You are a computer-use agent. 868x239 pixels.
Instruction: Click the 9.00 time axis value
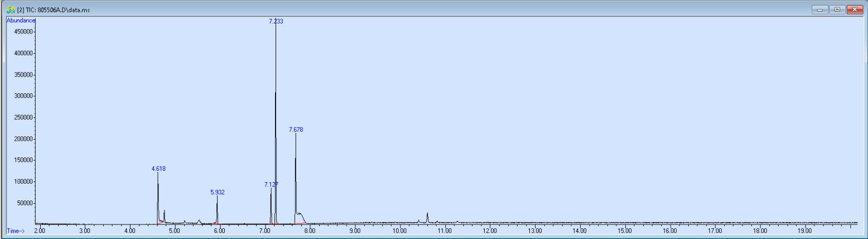[355, 230]
